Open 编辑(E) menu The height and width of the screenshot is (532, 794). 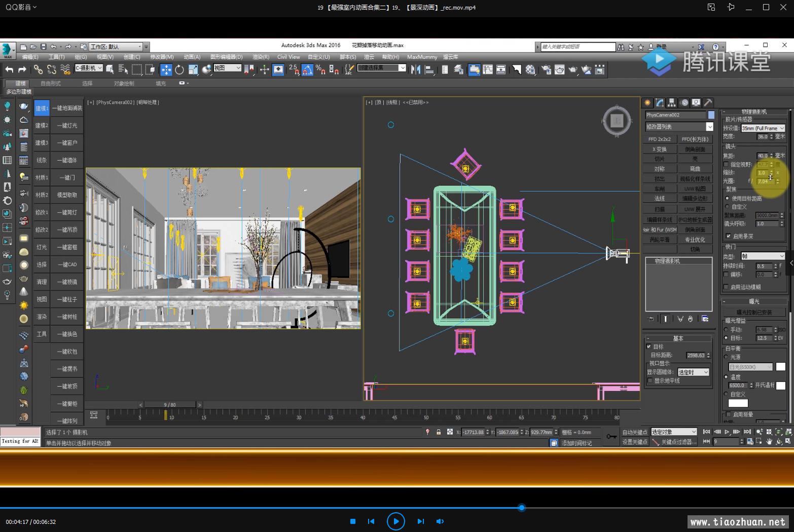click(30, 57)
